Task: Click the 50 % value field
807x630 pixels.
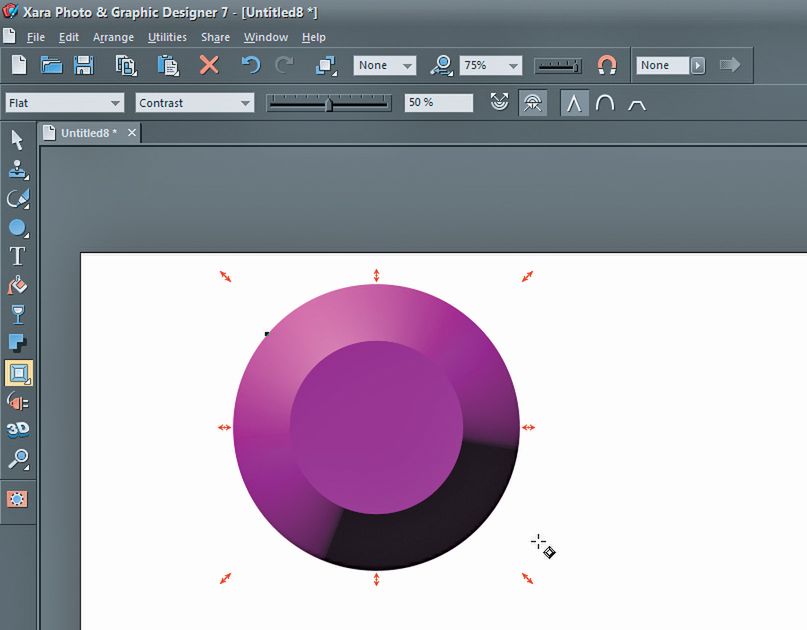Action: [438, 102]
